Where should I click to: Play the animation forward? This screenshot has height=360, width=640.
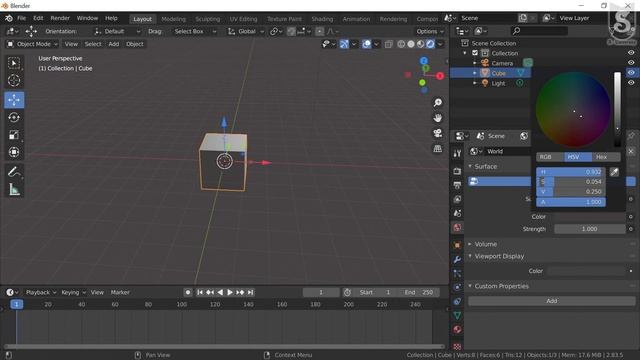point(230,292)
